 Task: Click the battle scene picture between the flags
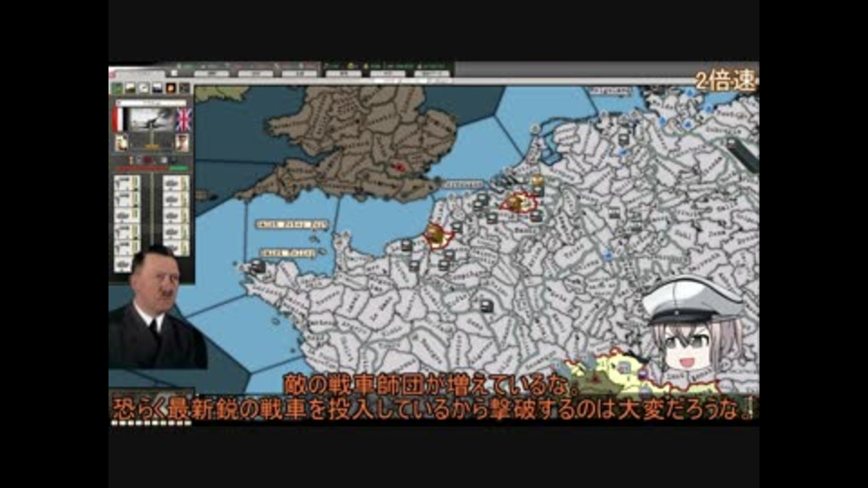(151, 120)
